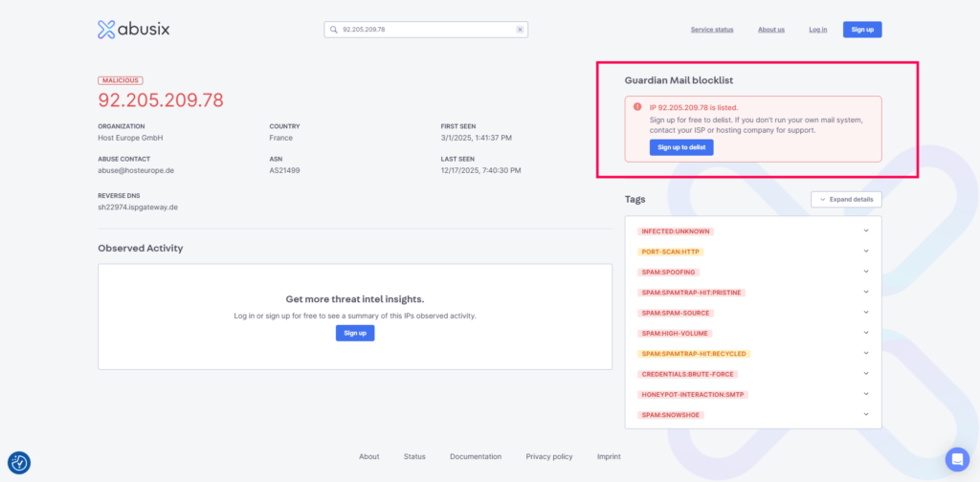Click Expand details button
980x482 pixels.
click(x=846, y=199)
